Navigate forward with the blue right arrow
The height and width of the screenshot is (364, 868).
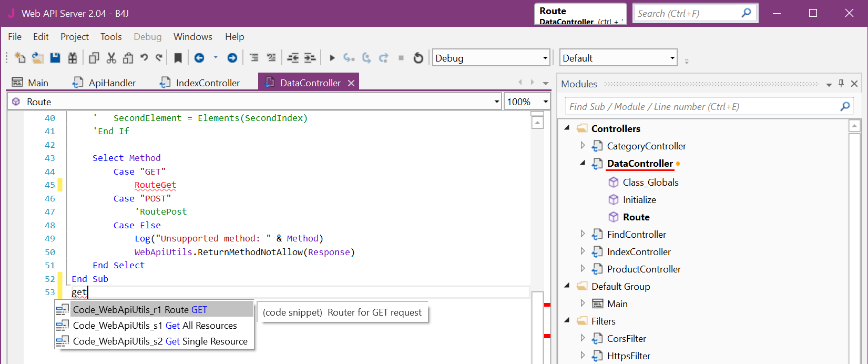coord(232,58)
